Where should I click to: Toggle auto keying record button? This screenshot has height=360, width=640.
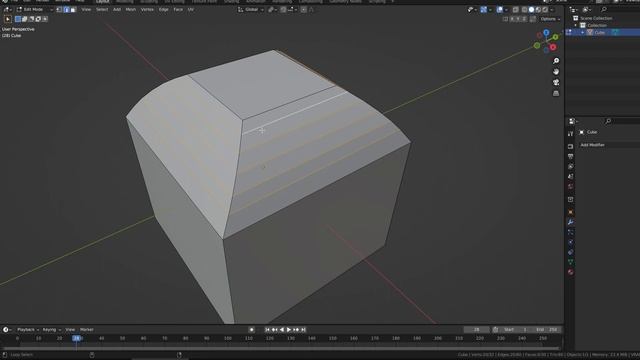[251, 330]
